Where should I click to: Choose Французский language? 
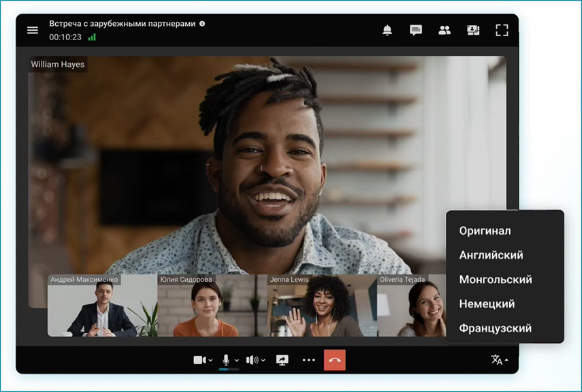pos(495,329)
